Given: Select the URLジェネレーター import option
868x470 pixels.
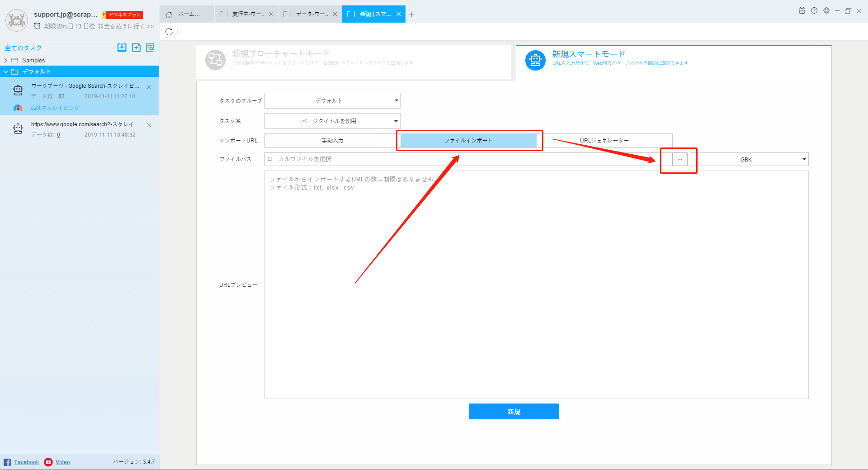Looking at the screenshot, I should [604, 141].
